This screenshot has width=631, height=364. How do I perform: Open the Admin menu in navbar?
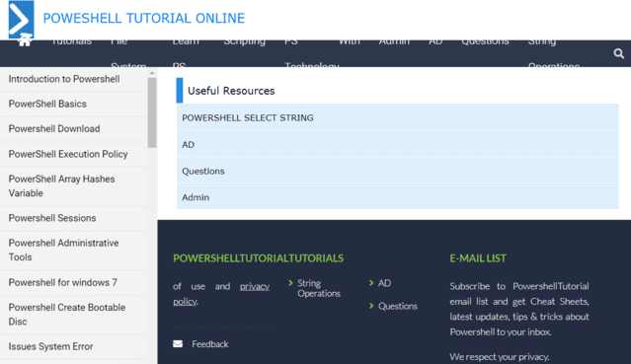click(394, 42)
